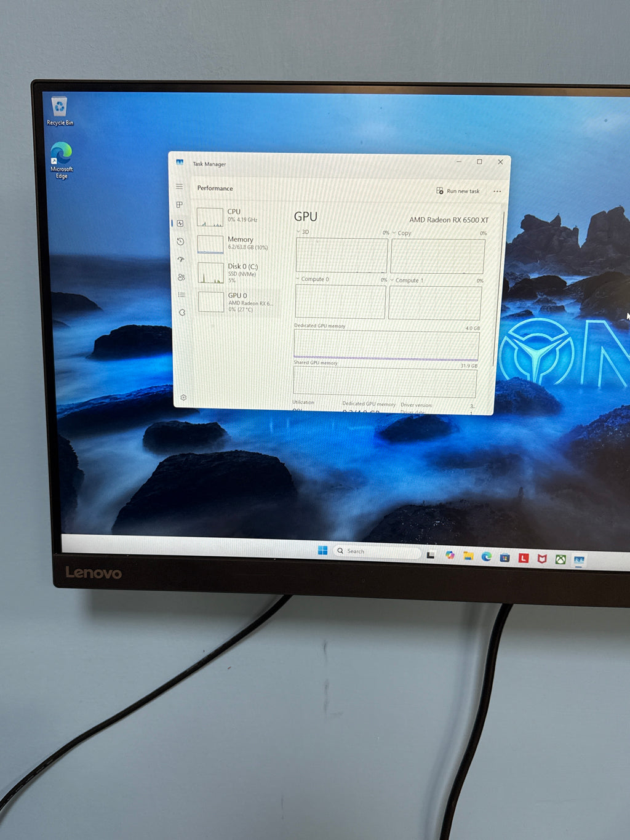630x840 pixels.
Task: Switch to the Processes page icon
Action: [180, 204]
